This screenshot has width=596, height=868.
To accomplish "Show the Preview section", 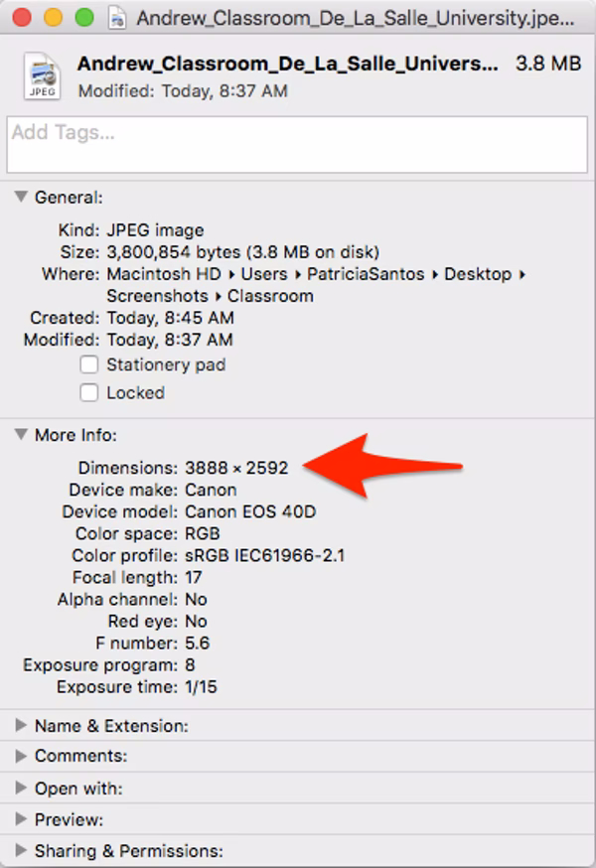I will click(21, 820).
